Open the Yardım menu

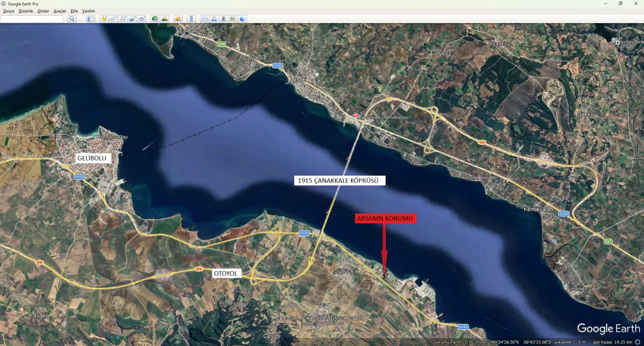(89, 11)
